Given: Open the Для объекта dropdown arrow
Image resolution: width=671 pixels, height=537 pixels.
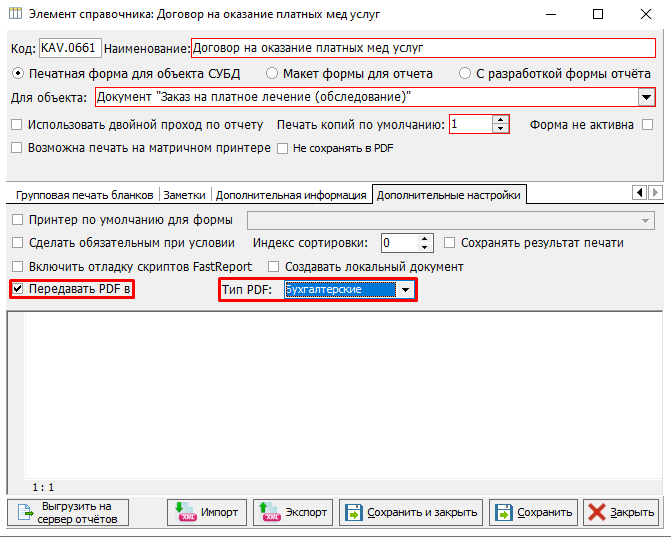Looking at the screenshot, I should pos(646,97).
